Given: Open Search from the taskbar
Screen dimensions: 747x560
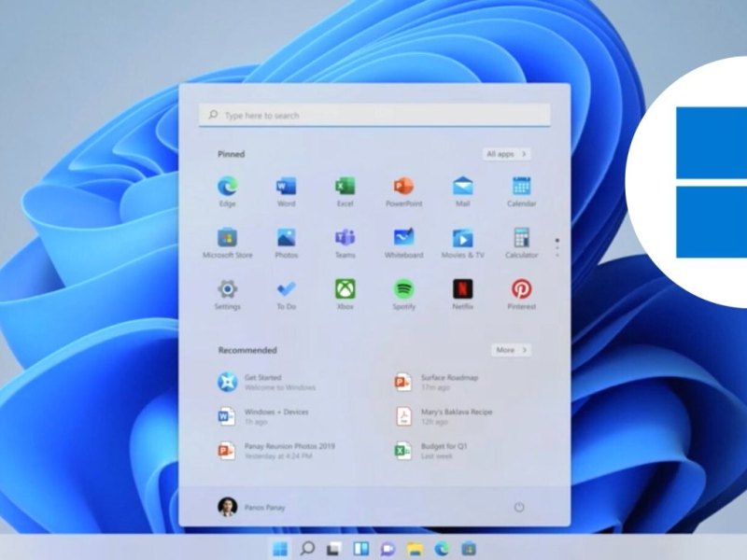Looking at the screenshot, I should tap(307, 549).
